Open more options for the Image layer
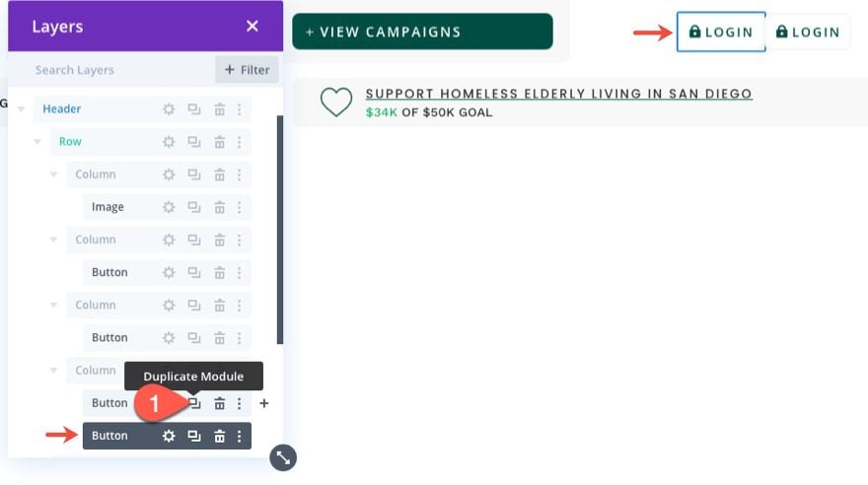 (239, 207)
